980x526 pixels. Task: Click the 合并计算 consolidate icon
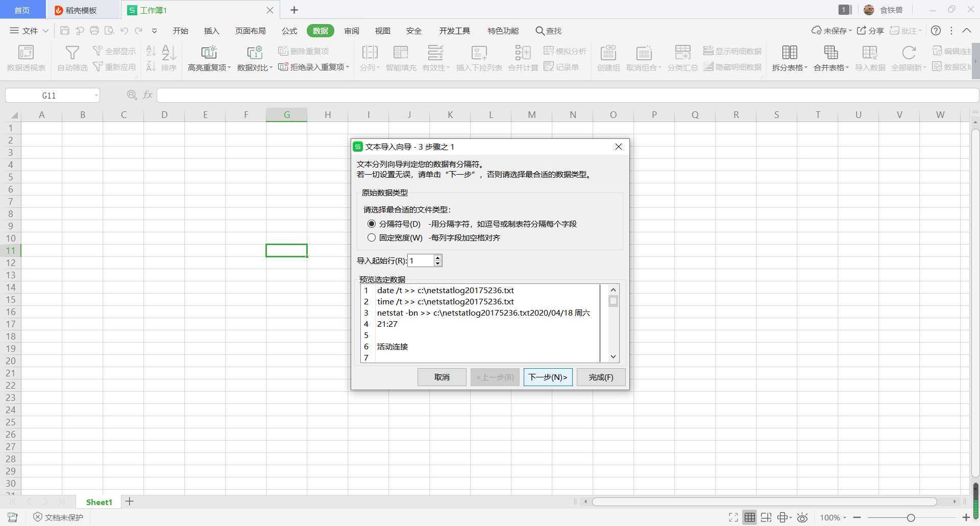click(523, 53)
